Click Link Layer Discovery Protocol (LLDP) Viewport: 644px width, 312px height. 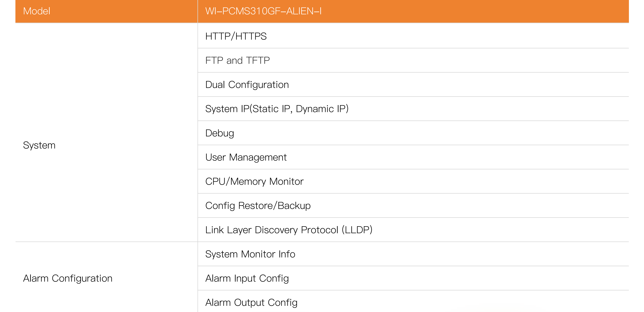tap(288, 230)
